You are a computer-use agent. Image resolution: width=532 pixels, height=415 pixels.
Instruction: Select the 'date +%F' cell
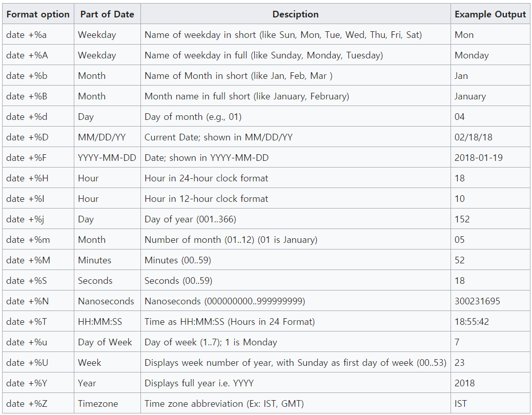(x=38, y=158)
